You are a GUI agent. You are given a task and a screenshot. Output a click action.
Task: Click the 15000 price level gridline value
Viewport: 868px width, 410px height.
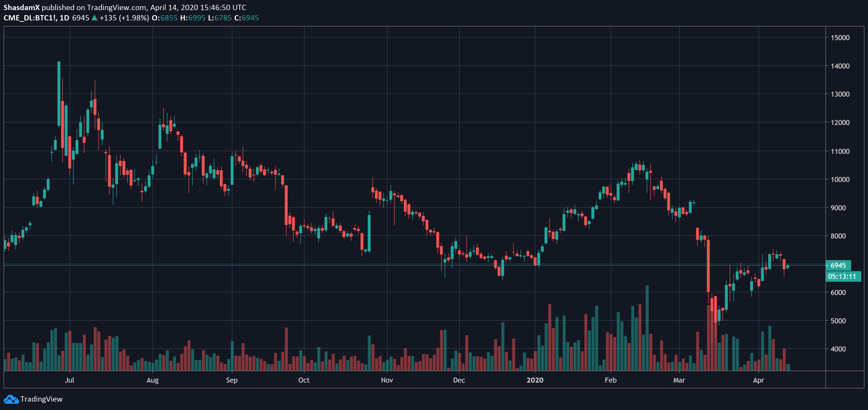point(840,38)
